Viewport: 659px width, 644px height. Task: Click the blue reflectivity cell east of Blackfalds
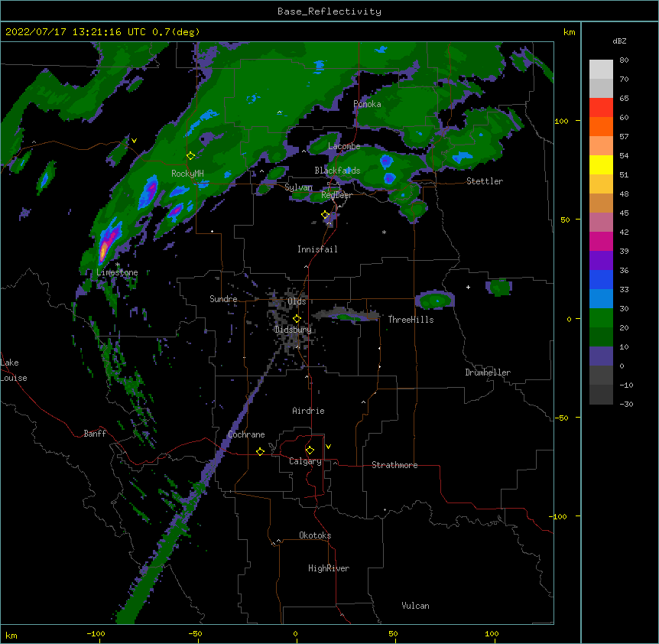[x=386, y=161]
